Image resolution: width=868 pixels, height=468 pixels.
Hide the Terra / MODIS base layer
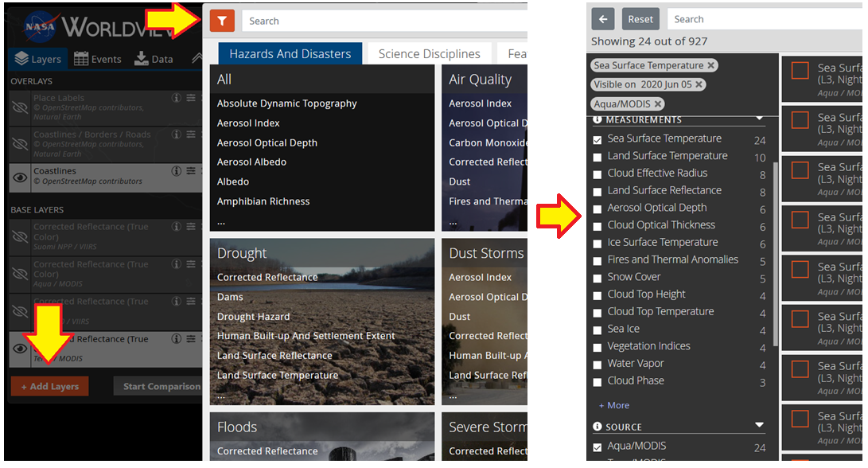point(20,349)
